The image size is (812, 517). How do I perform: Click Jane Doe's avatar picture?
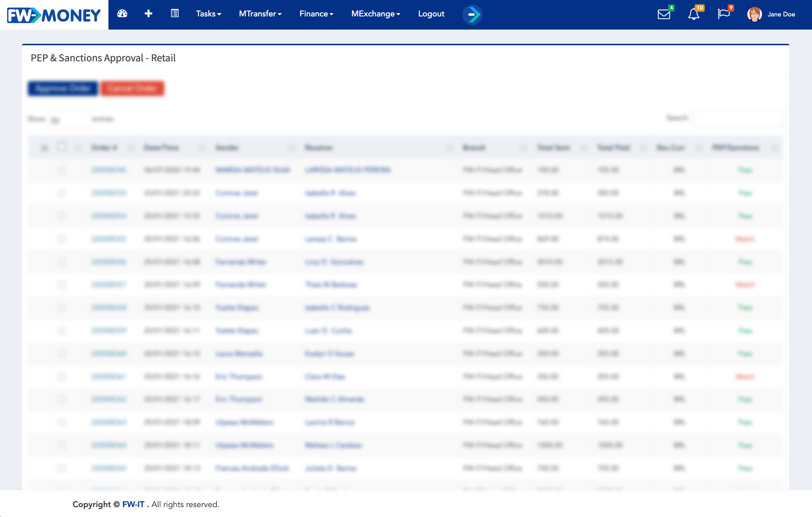(x=754, y=14)
